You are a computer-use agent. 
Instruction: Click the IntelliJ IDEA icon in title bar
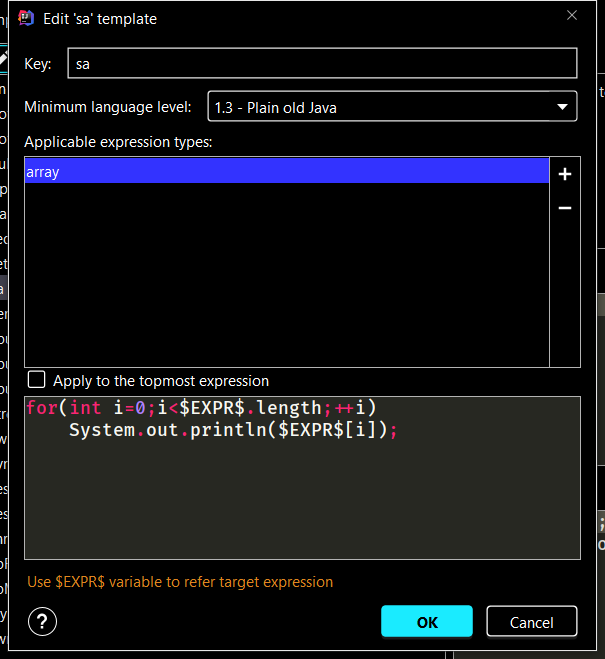(x=27, y=18)
